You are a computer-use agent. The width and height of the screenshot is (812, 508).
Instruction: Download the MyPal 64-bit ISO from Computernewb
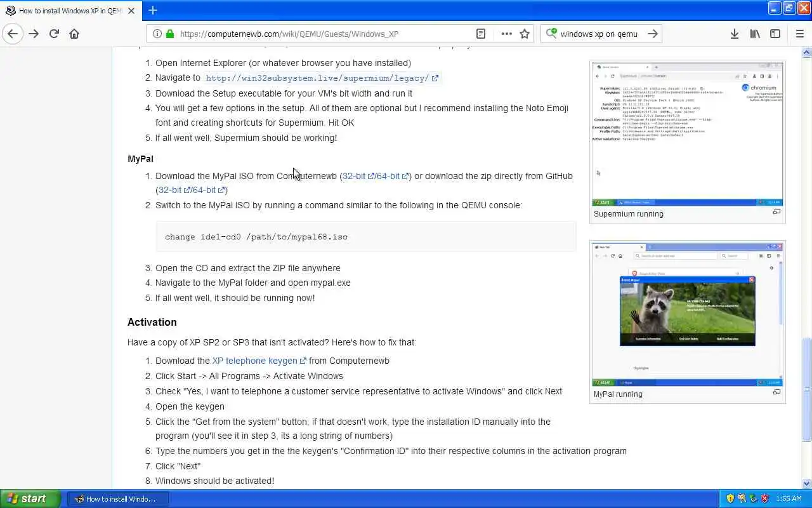pos(392,176)
